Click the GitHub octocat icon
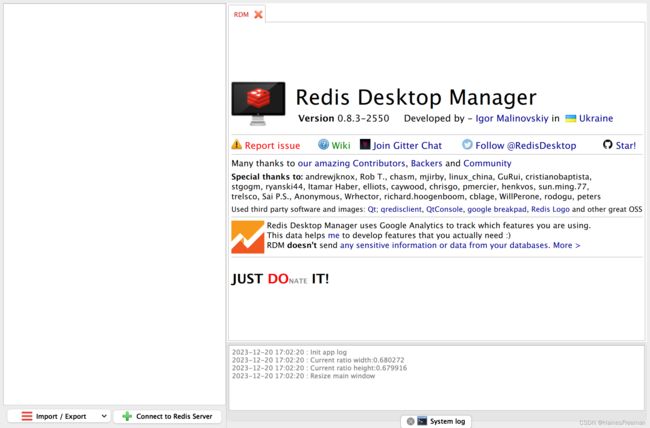The image size is (650, 428). [x=608, y=144]
